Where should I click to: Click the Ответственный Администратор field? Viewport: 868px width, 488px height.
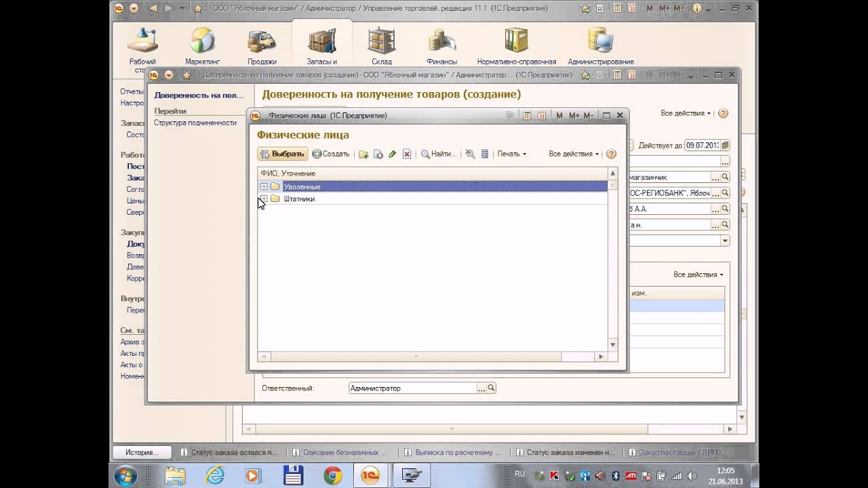click(x=413, y=388)
